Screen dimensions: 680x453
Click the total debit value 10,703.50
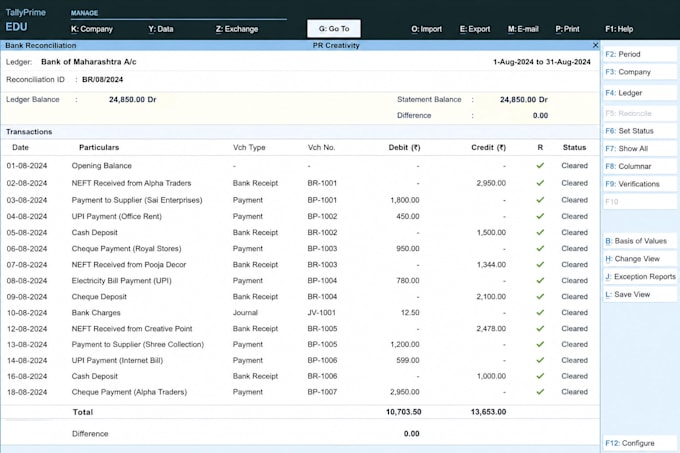click(403, 412)
